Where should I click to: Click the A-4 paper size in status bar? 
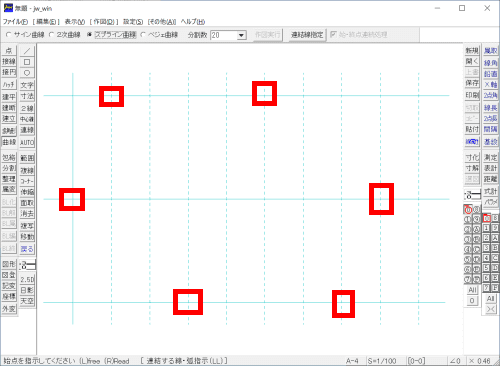coord(352,361)
